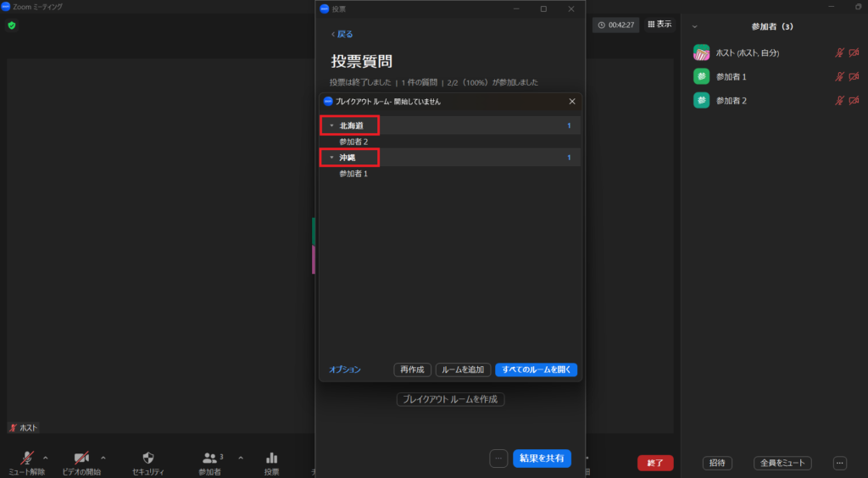Click the three-dots button in participants panel
Viewport: 868px width, 478px height.
pos(839,463)
